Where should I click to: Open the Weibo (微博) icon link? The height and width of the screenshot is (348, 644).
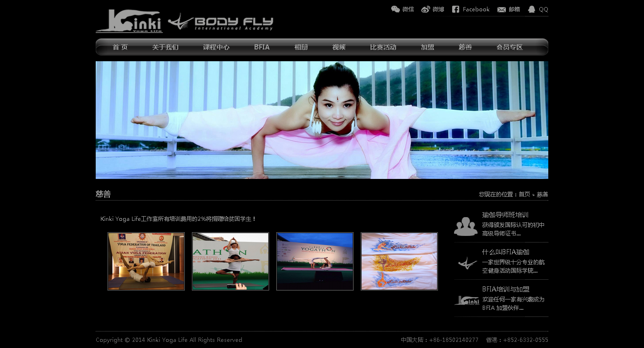click(426, 9)
